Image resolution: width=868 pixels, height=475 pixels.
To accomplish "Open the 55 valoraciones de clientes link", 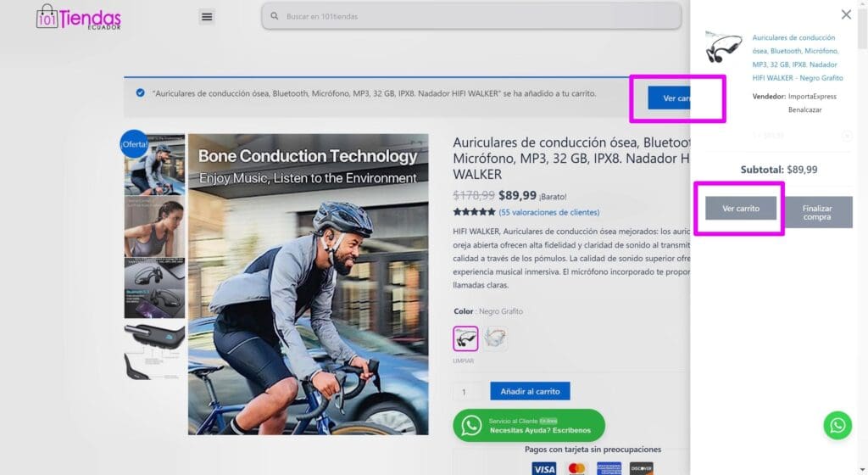I will (548, 212).
